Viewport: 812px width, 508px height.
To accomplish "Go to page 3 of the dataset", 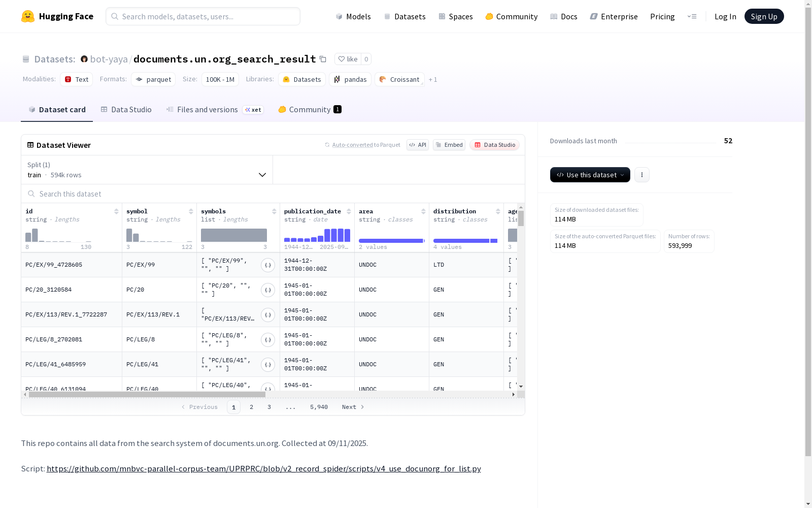I will 269,407.
